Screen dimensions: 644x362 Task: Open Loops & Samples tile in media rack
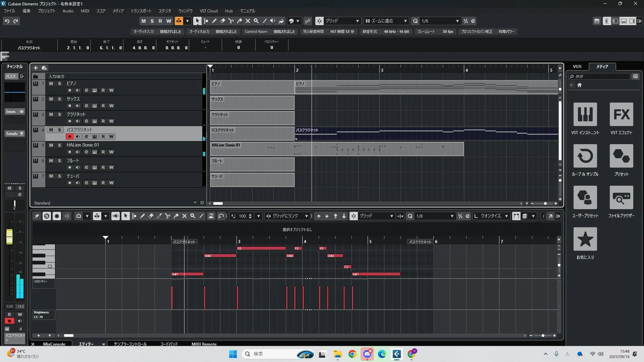pyautogui.click(x=585, y=156)
